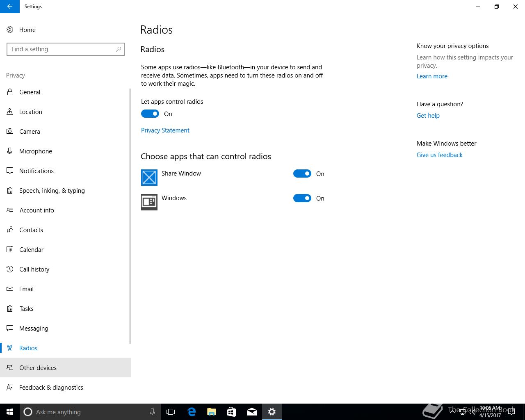Screen dimensions: 525x420
Task: Select the Radios antenna icon
Action: [10, 348]
